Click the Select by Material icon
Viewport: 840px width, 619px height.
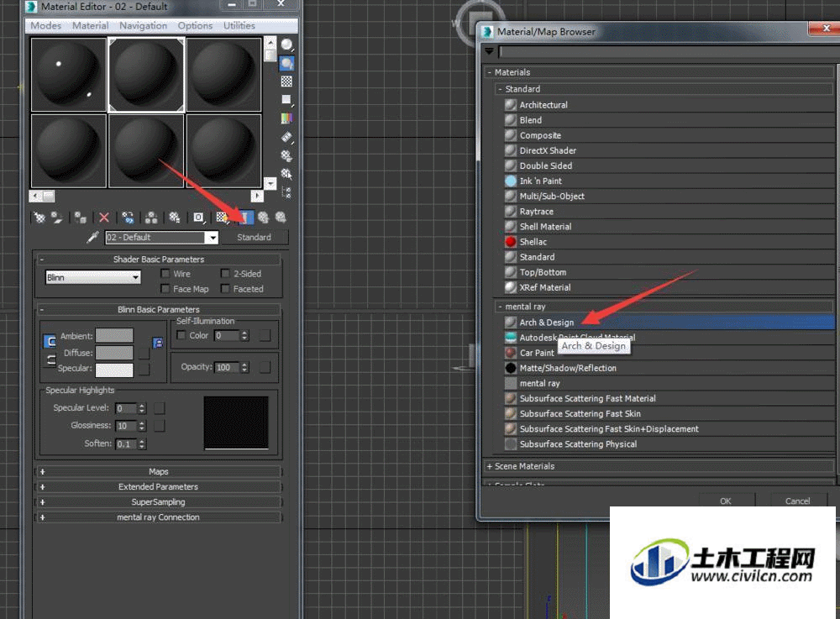click(x=287, y=174)
